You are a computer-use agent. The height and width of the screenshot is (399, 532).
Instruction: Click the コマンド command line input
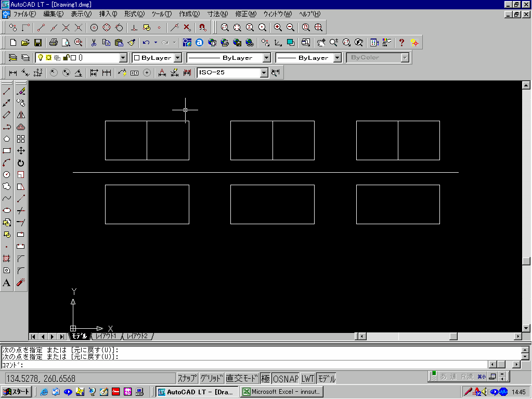(244, 365)
